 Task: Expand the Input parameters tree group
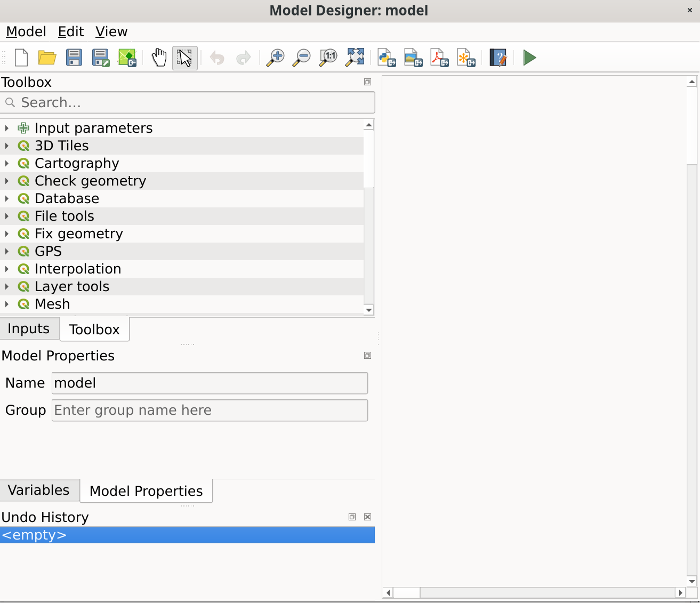(7, 128)
